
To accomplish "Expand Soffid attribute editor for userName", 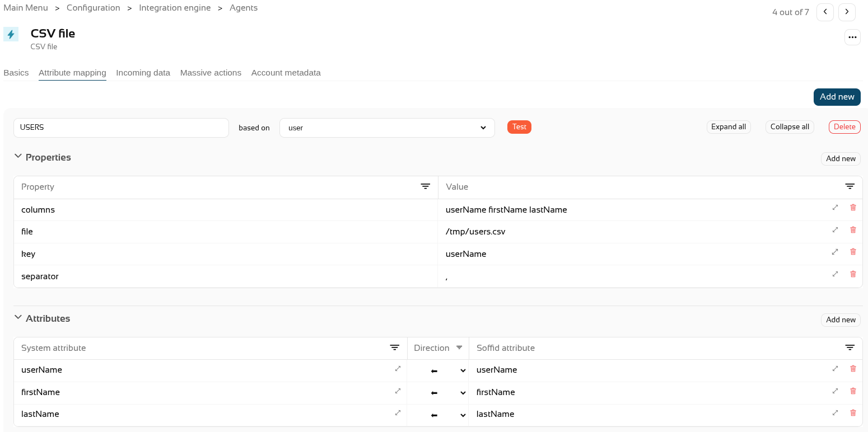I will [835, 368].
